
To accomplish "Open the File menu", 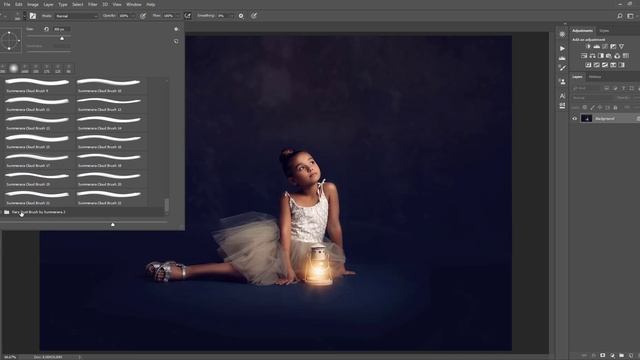I will [7, 4].
